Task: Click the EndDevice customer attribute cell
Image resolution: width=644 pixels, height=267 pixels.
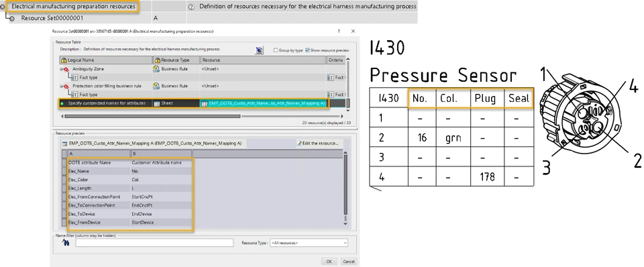Action: click(x=161, y=214)
